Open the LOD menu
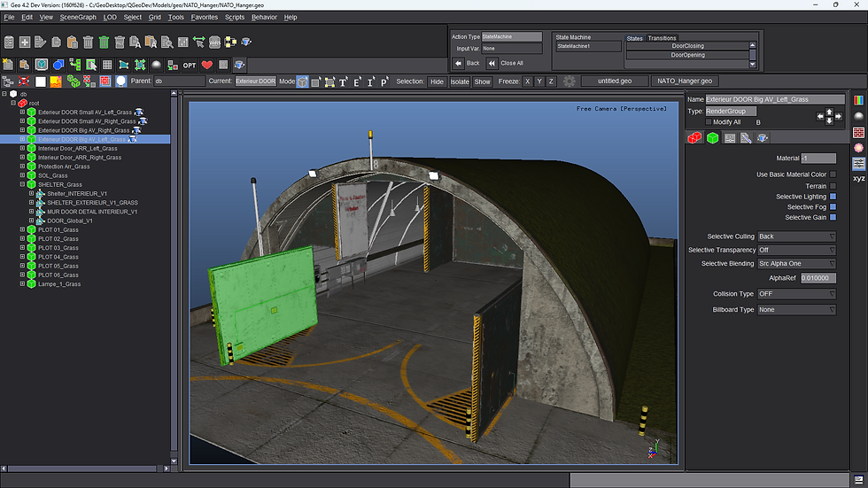The width and height of the screenshot is (868, 488). [110, 17]
